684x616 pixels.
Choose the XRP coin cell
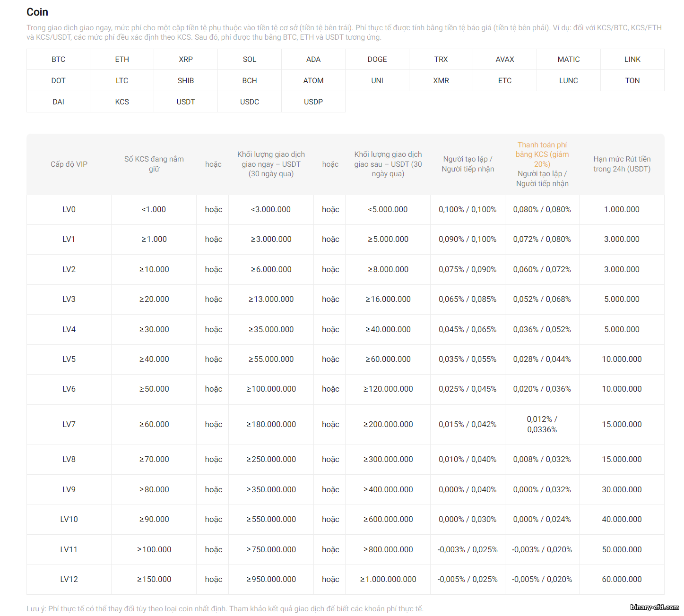tap(186, 60)
